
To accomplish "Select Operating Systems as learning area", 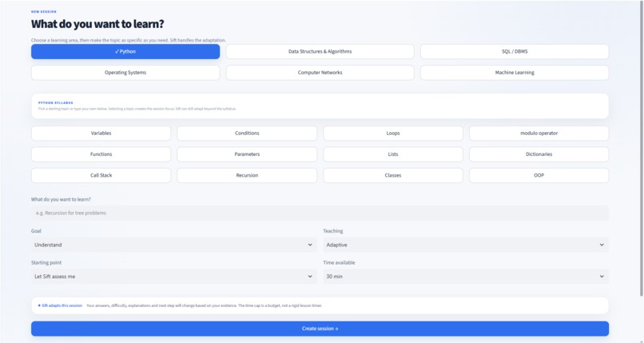I will 125,73.
